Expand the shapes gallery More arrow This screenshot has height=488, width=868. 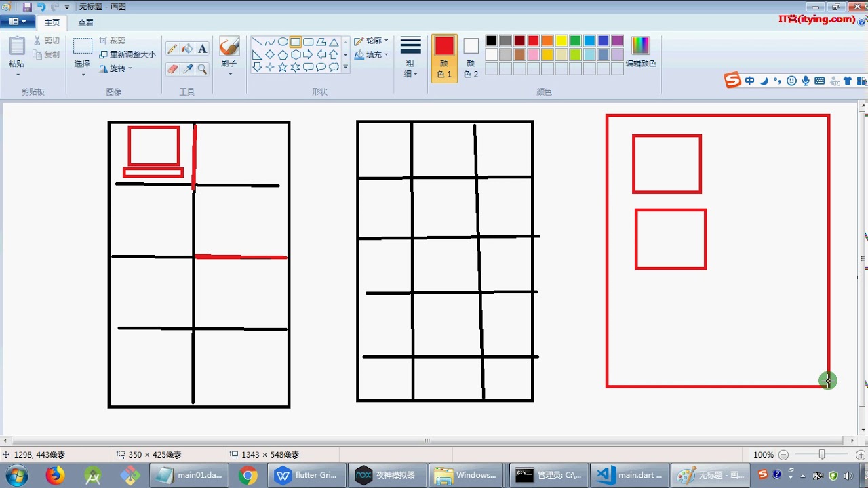coord(346,67)
